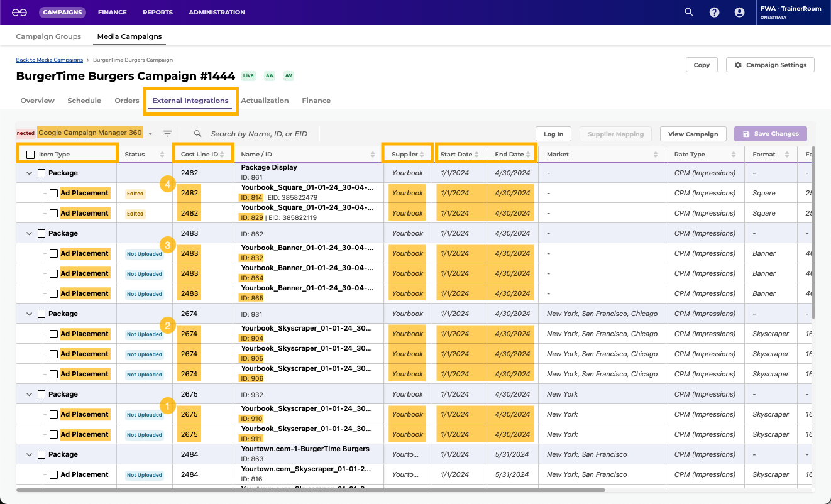Open the search magnifier in top bar
Screen dimensions: 831x504
[689, 12]
